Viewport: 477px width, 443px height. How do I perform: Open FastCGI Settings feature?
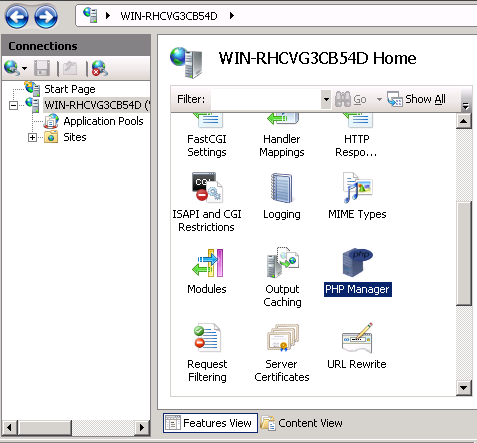click(207, 135)
